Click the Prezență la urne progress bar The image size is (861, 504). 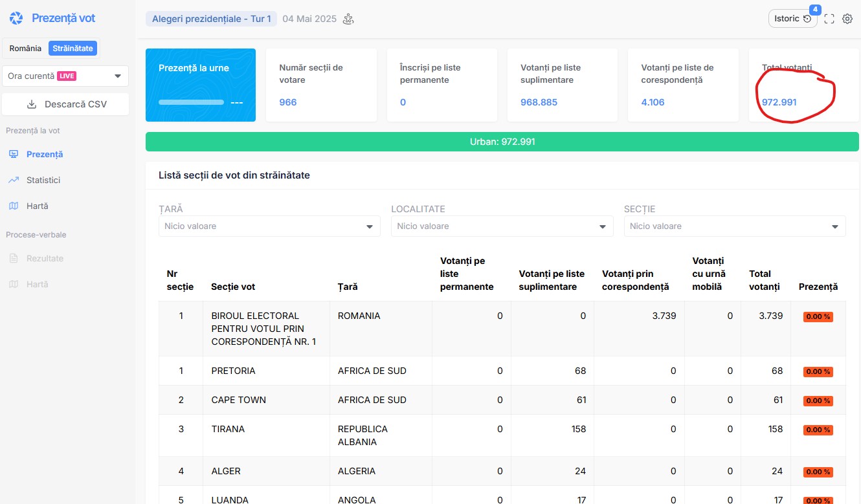(191, 102)
